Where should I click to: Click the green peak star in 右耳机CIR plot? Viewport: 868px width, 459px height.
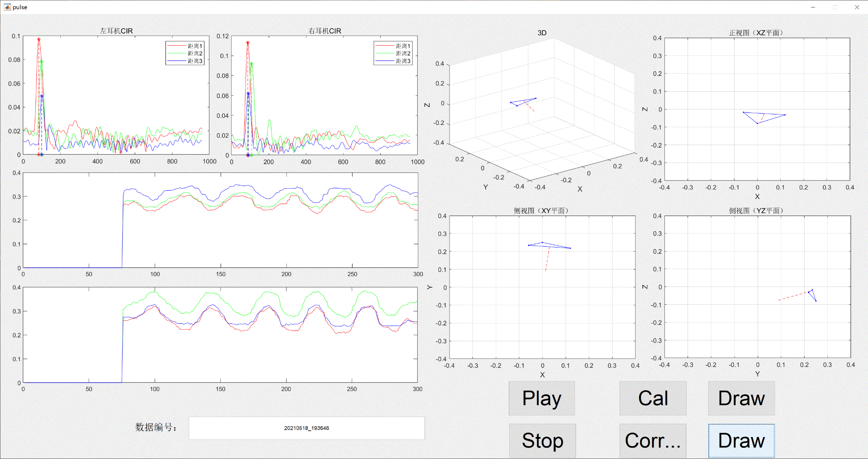tap(251, 64)
